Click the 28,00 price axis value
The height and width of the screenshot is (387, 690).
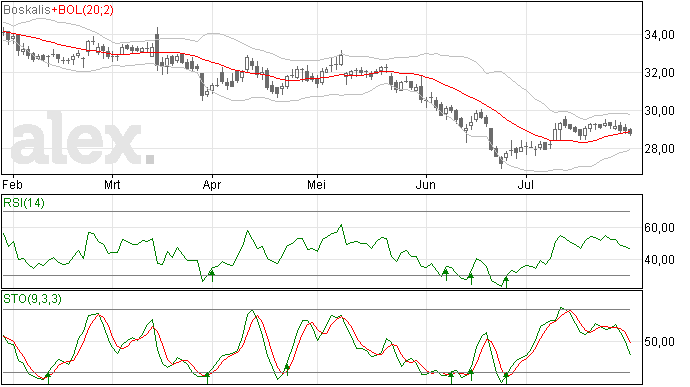659,149
